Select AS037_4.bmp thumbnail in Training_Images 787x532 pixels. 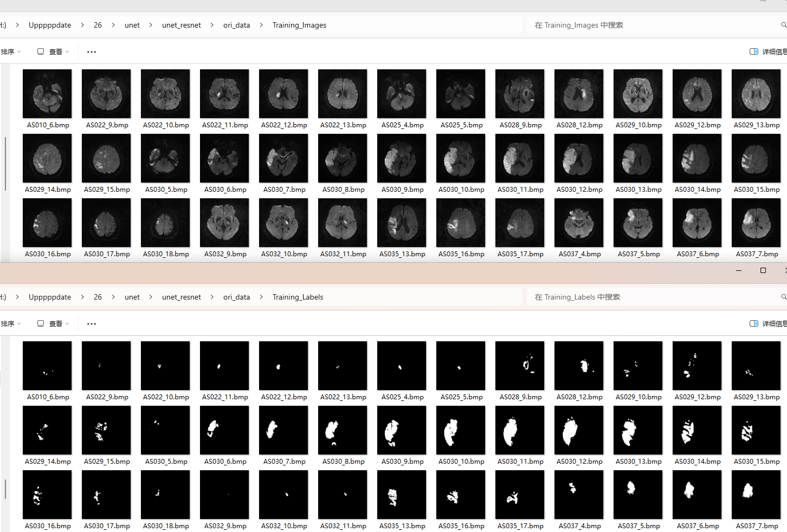[579, 223]
